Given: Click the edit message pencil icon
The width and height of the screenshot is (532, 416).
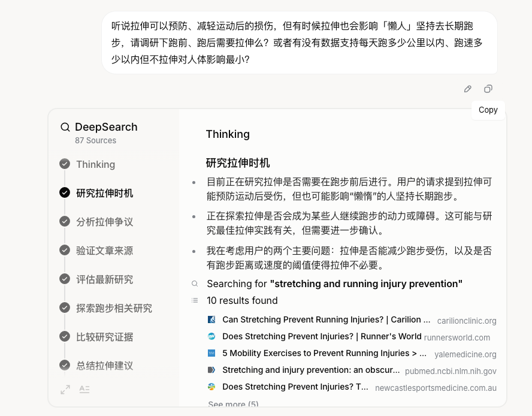Looking at the screenshot, I should 468,89.
